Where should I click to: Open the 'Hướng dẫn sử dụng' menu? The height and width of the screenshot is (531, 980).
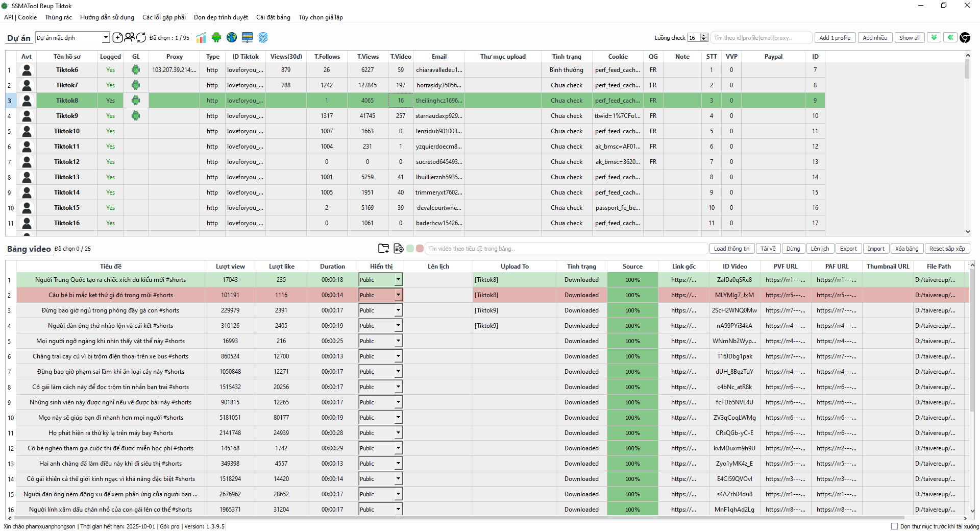(107, 17)
